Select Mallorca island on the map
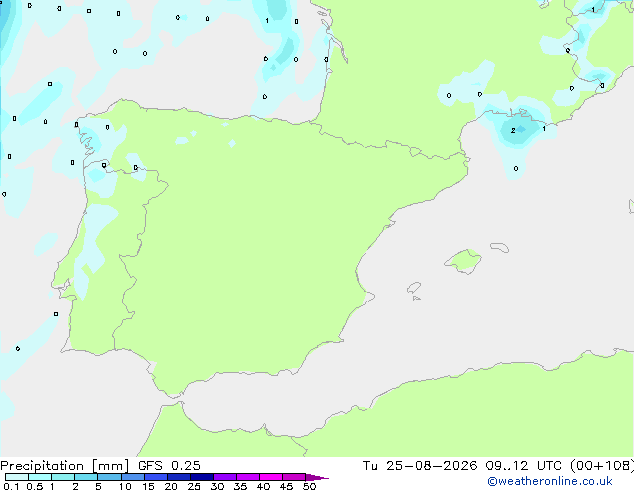Screen dimensions: 634x490 (463, 261)
